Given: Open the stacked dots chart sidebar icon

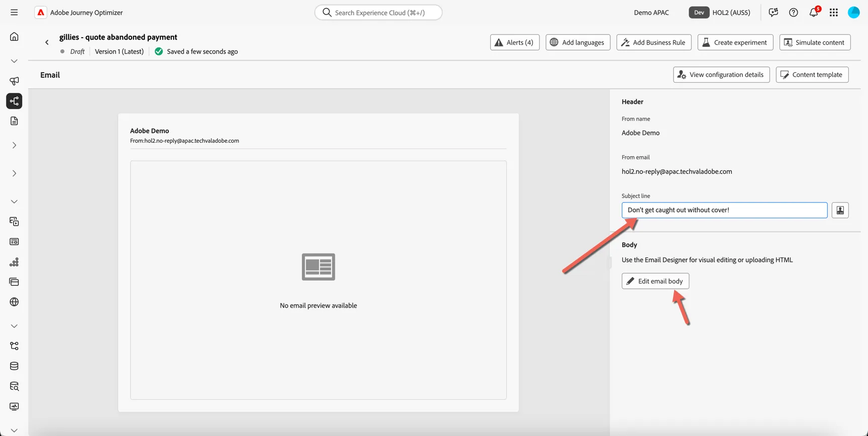Looking at the screenshot, I should click(14, 262).
